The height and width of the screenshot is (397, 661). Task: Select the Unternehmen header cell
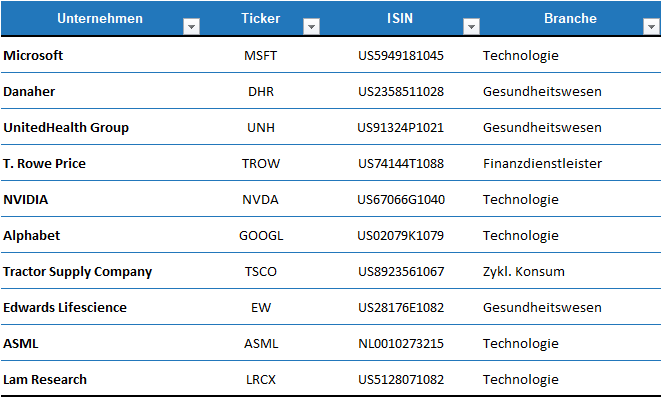pos(100,19)
